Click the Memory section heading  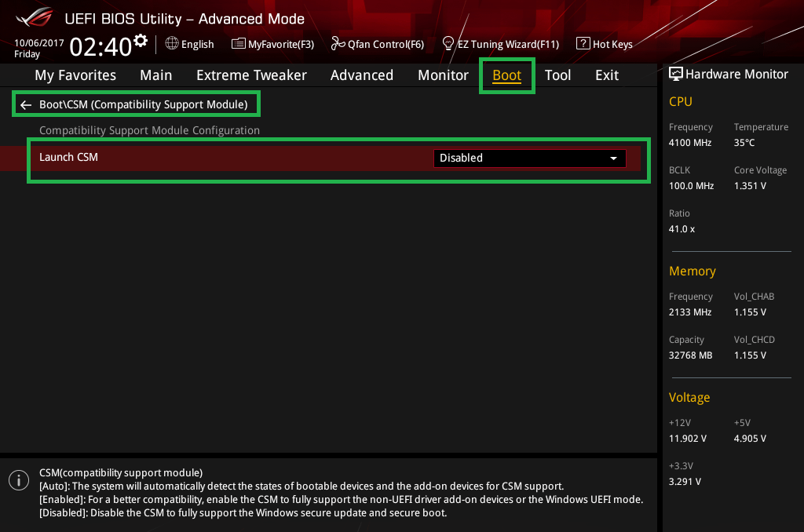coord(693,271)
